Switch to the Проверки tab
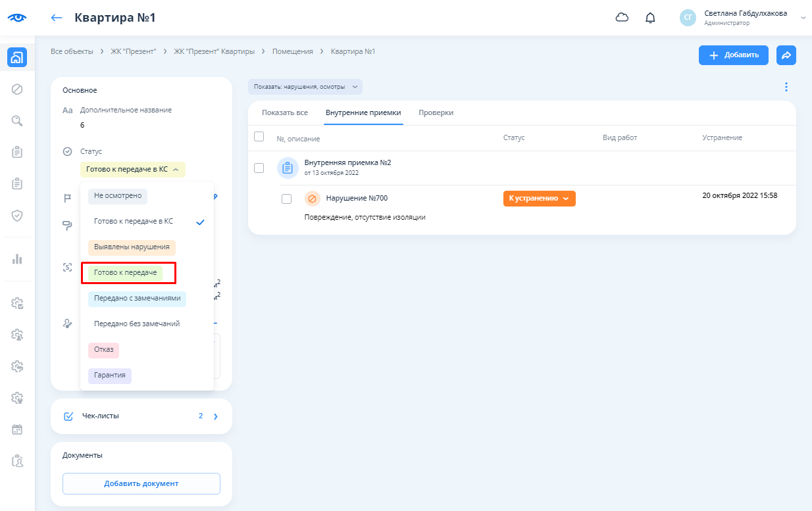The image size is (812, 511). tap(436, 112)
